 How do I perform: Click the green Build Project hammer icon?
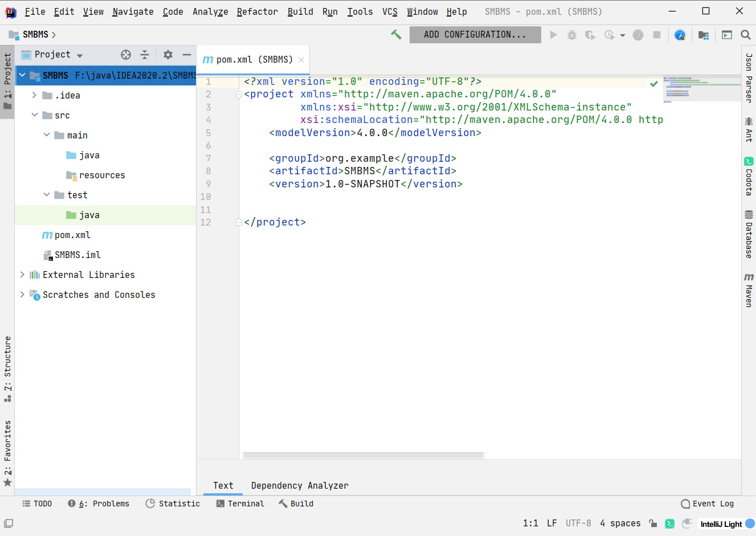coord(396,35)
